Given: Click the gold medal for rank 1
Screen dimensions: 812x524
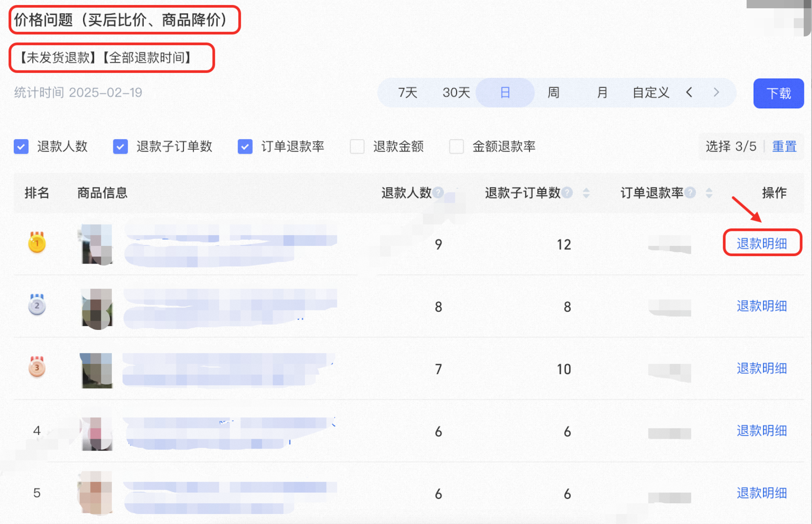Looking at the screenshot, I should [37, 243].
